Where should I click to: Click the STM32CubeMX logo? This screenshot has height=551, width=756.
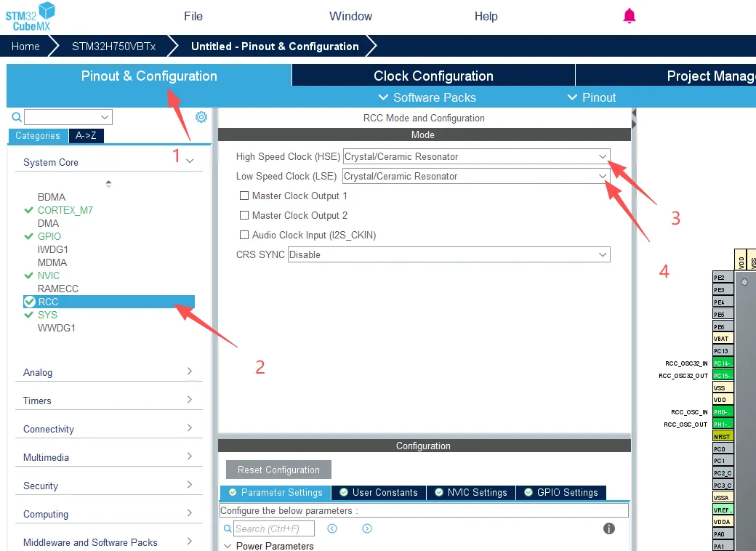click(x=31, y=17)
